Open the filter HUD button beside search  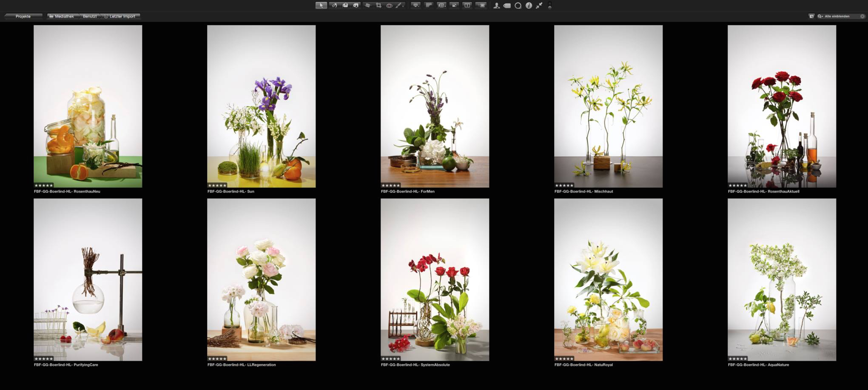(x=811, y=16)
